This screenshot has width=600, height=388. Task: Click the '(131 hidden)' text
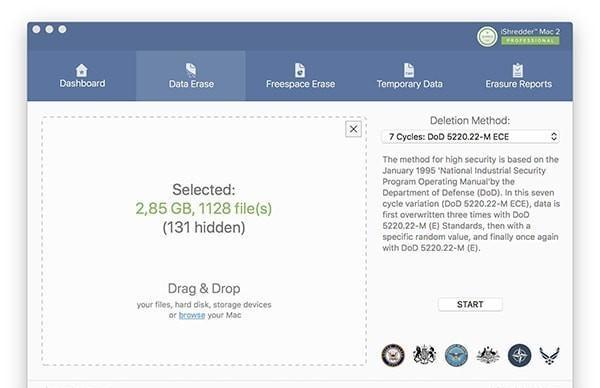[204, 228]
